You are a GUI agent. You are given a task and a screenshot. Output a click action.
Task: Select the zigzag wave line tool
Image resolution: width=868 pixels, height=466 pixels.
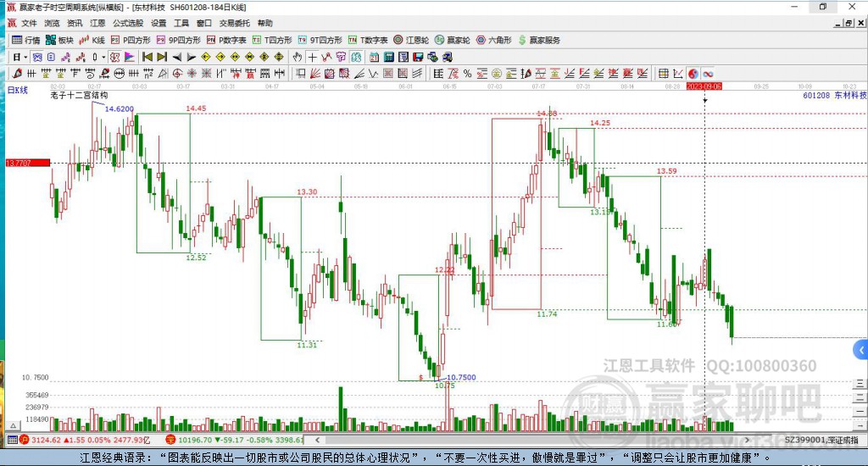tap(374, 74)
